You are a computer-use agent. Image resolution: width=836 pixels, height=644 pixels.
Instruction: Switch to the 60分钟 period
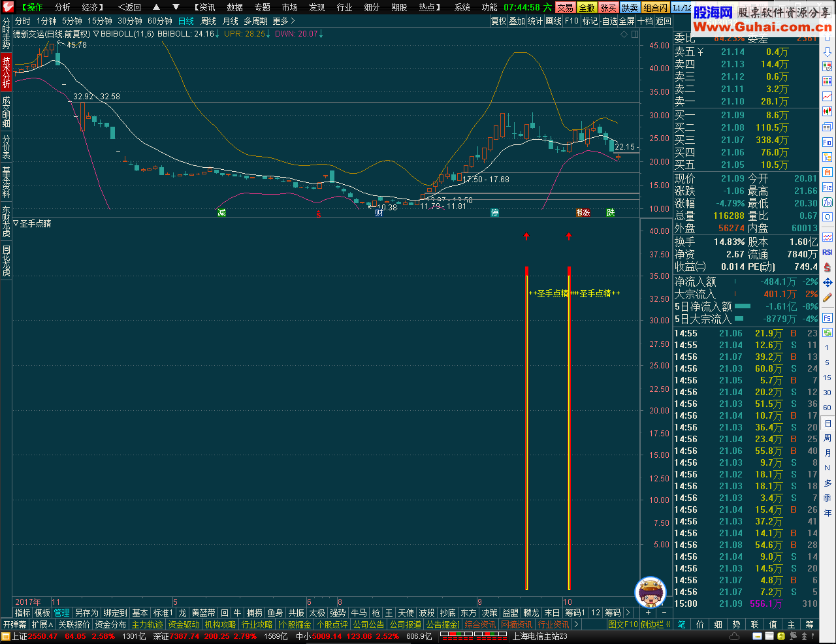[160, 21]
